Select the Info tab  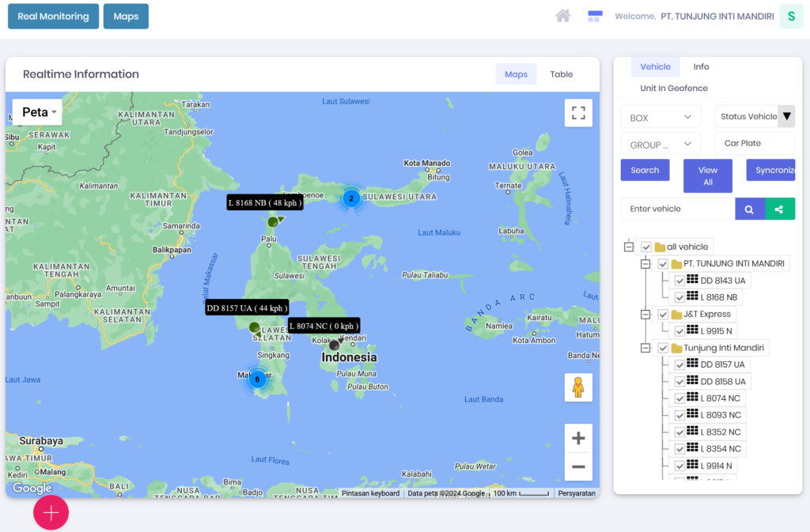click(701, 66)
